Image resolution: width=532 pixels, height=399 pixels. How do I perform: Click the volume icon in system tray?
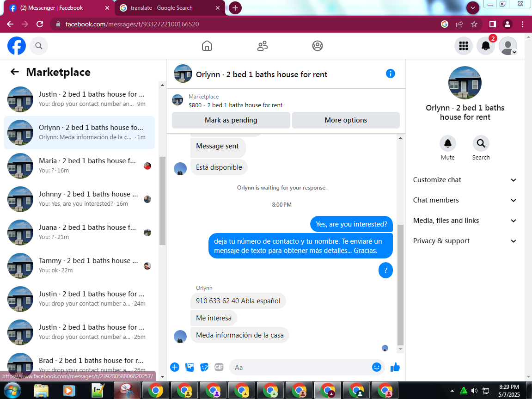click(x=475, y=391)
